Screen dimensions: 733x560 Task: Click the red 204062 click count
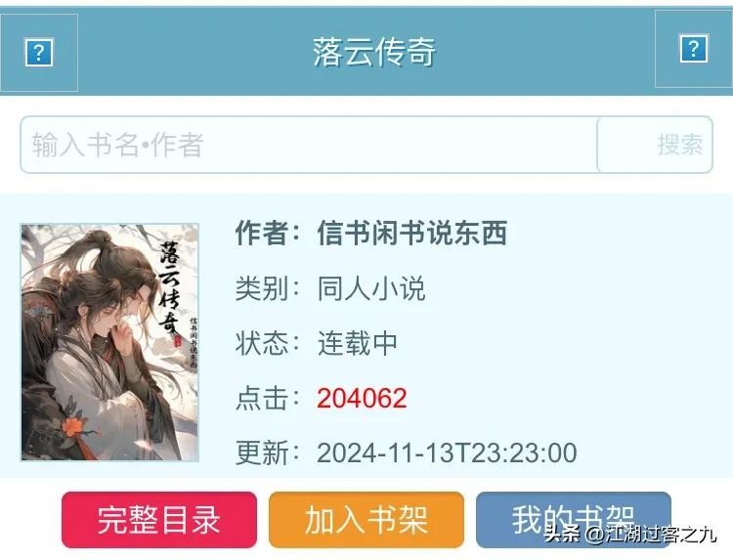[362, 399]
